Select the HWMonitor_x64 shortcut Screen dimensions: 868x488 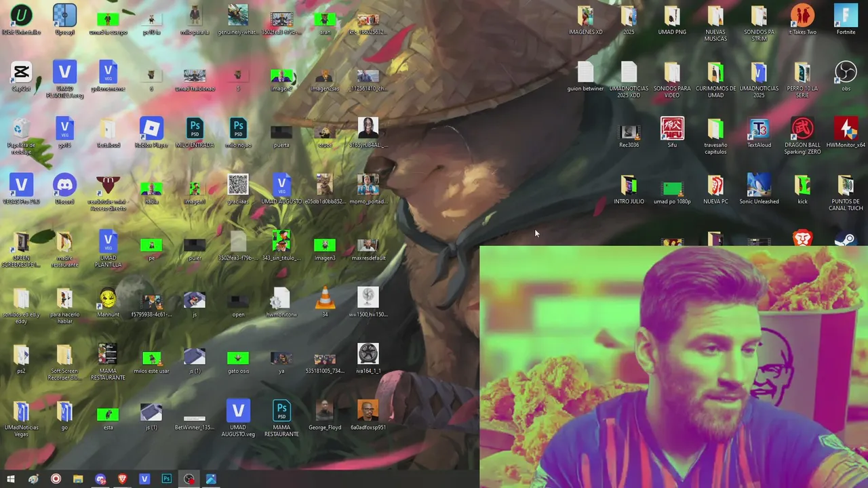pyautogui.click(x=846, y=133)
